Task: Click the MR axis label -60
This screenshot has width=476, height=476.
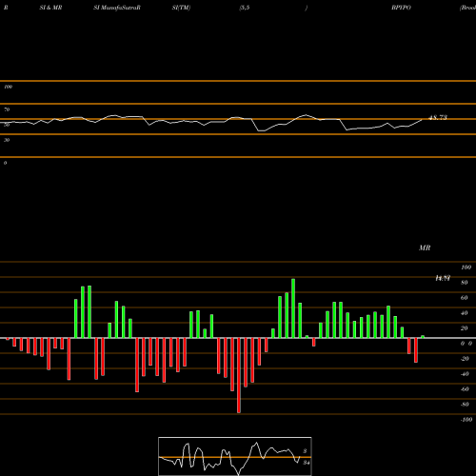Action: (465, 389)
